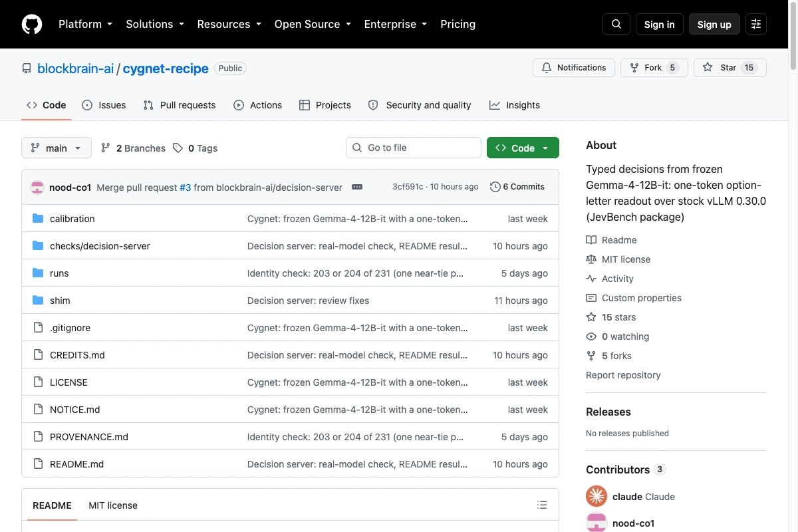The image size is (798, 532).
Task: Click Report repository link
Action: click(x=623, y=375)
